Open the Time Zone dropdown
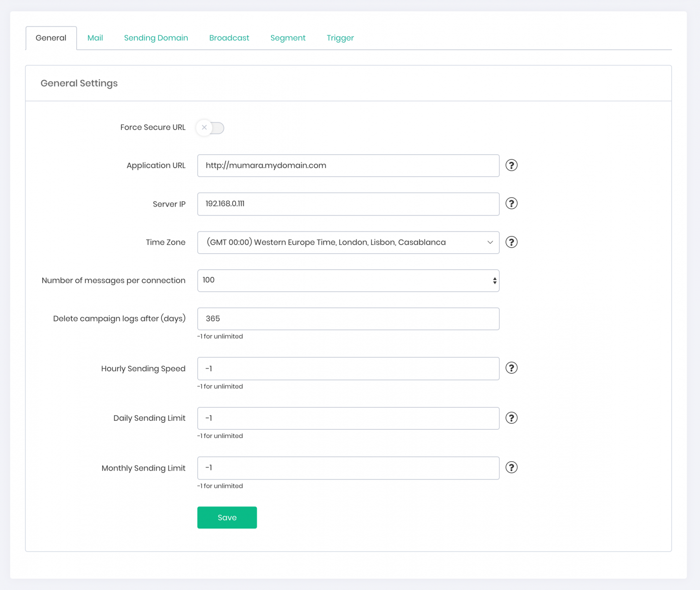The height and width of the screenshot is (590, 700). pyautogui.click(x=348, y=242)
